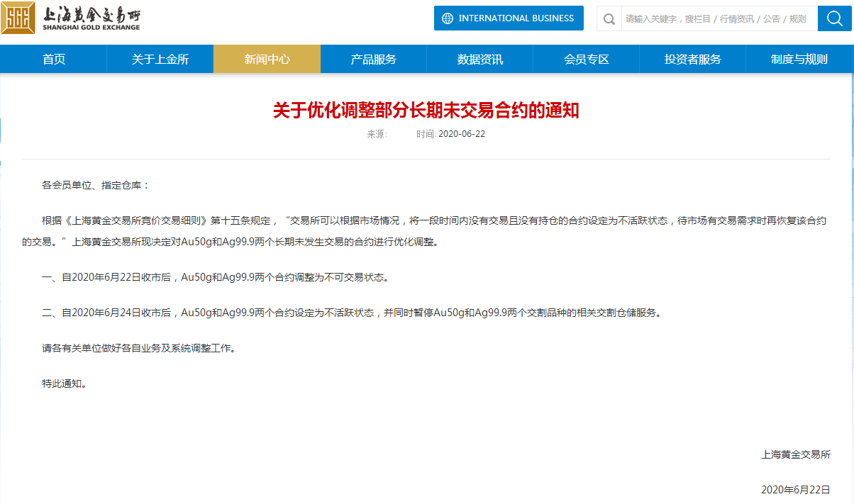Go to 首页 in the navigation bar
Screen dimensions: 854x504
click(x=54, y=60)
